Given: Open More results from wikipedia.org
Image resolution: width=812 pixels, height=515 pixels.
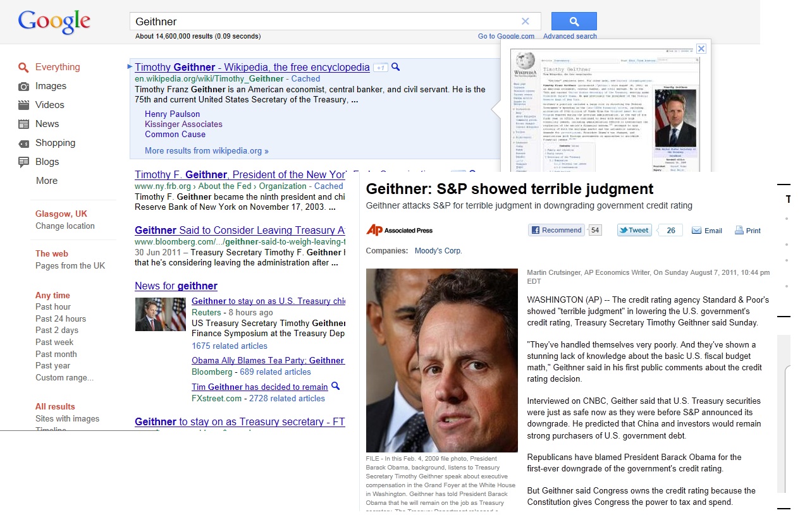Looking at the screenshot, I should pos(207,151).
